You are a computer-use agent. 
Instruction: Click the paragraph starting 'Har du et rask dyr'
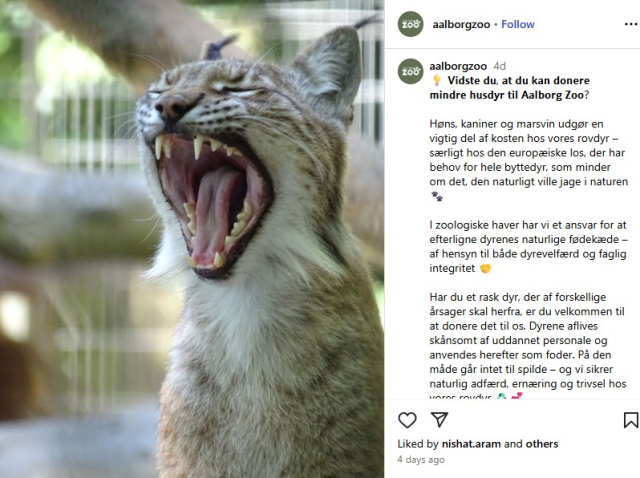528,347
